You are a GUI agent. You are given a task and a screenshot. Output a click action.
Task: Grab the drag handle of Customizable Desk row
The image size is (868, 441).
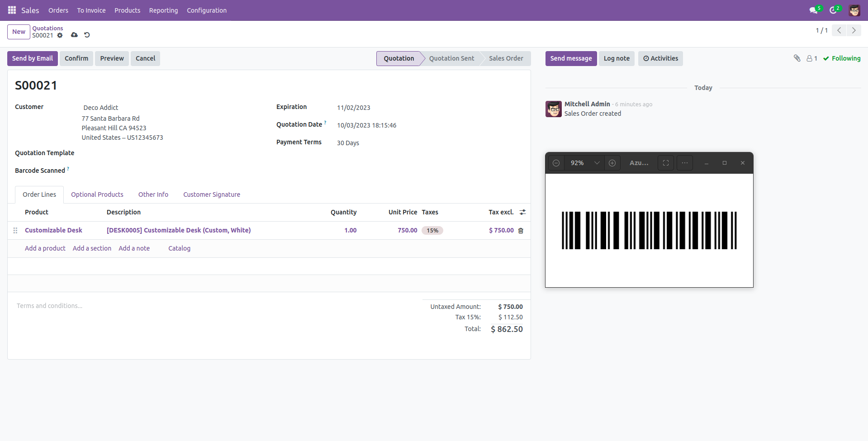[x=15, y=230]
